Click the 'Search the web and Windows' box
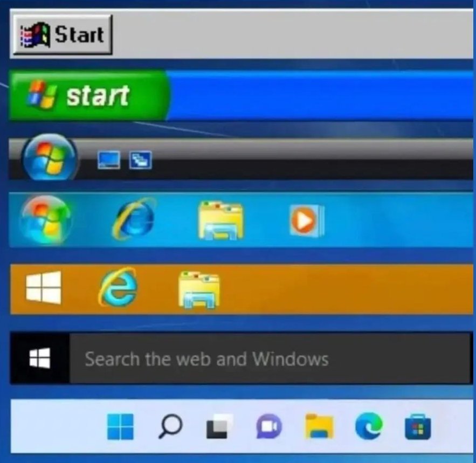 tap(270, 358)
